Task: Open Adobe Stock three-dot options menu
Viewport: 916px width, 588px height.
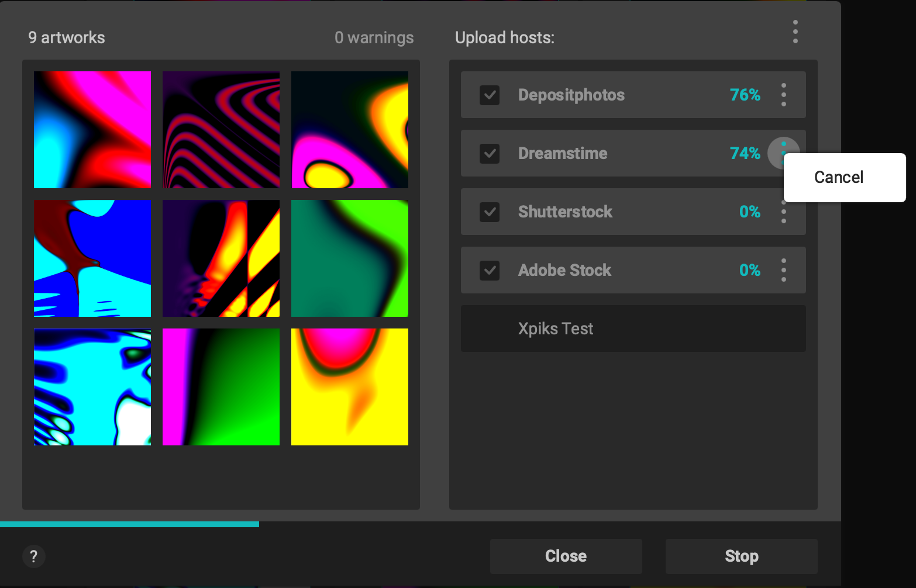Action: coord(783,270)
